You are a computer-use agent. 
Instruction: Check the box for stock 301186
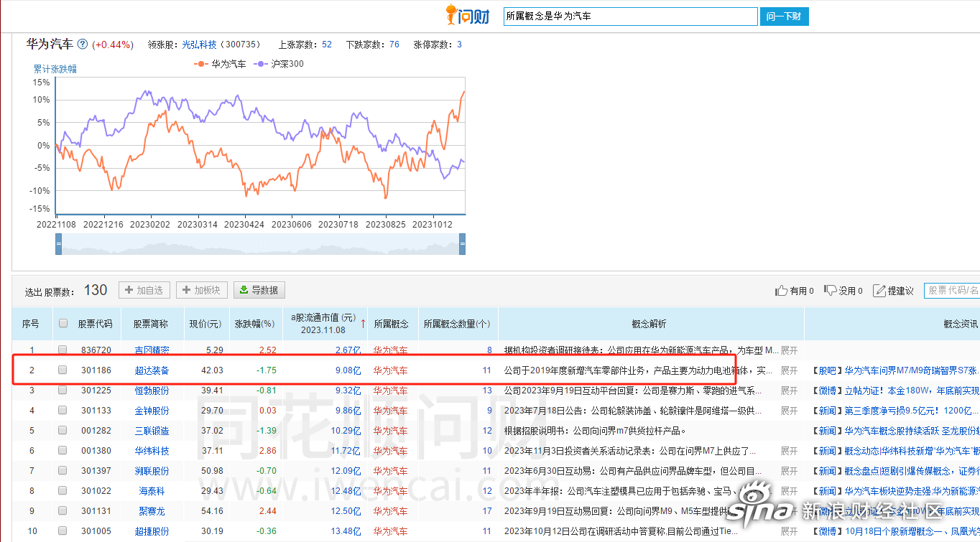tap(63, 370)
